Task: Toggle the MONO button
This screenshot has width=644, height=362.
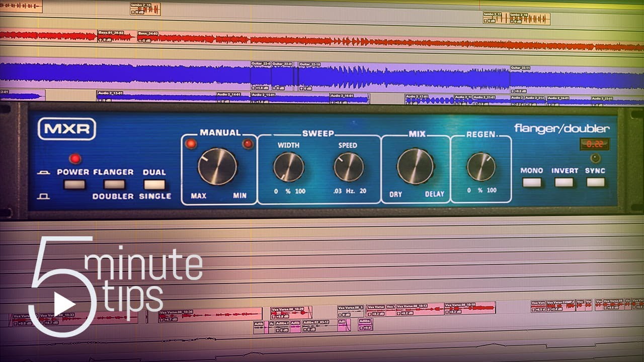Action: 532,182
